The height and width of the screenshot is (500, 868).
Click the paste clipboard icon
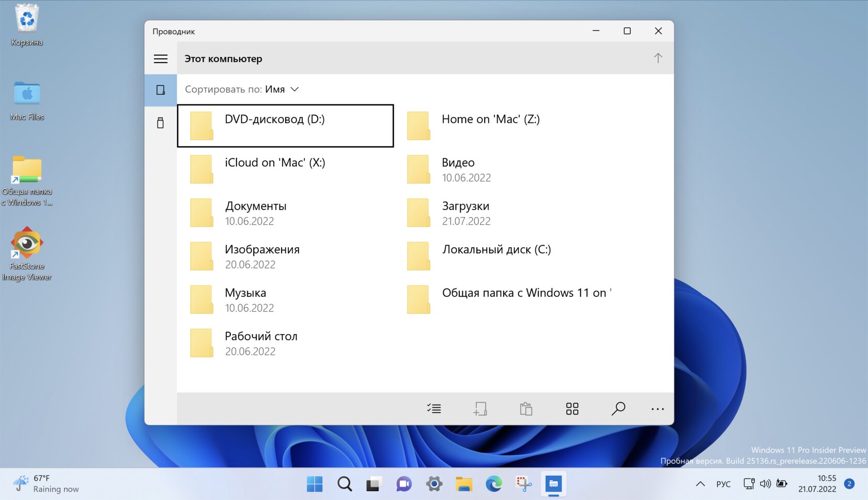click(x=526, y=409)
